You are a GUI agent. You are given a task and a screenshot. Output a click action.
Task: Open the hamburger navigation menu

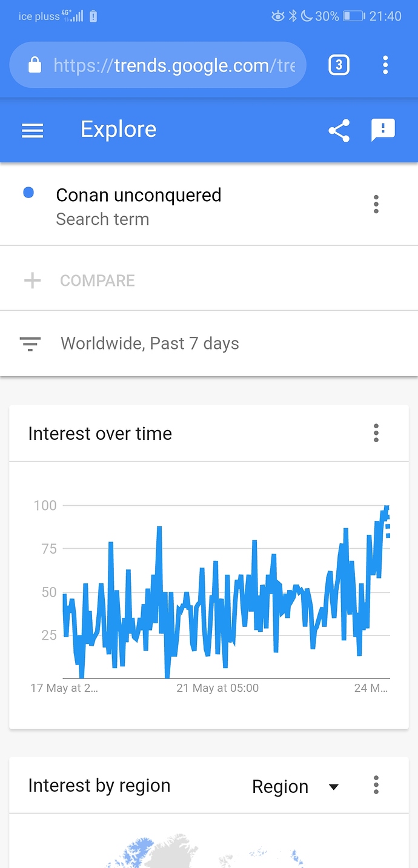(x=33, y=130)
